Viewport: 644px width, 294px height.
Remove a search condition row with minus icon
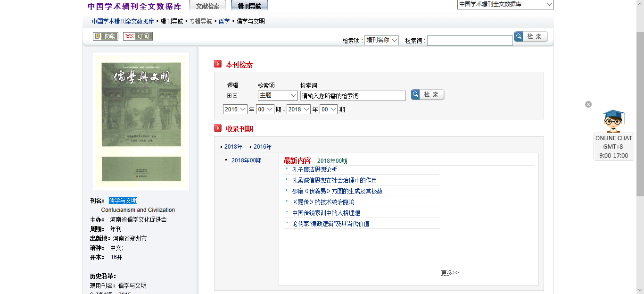pos(235,96)
